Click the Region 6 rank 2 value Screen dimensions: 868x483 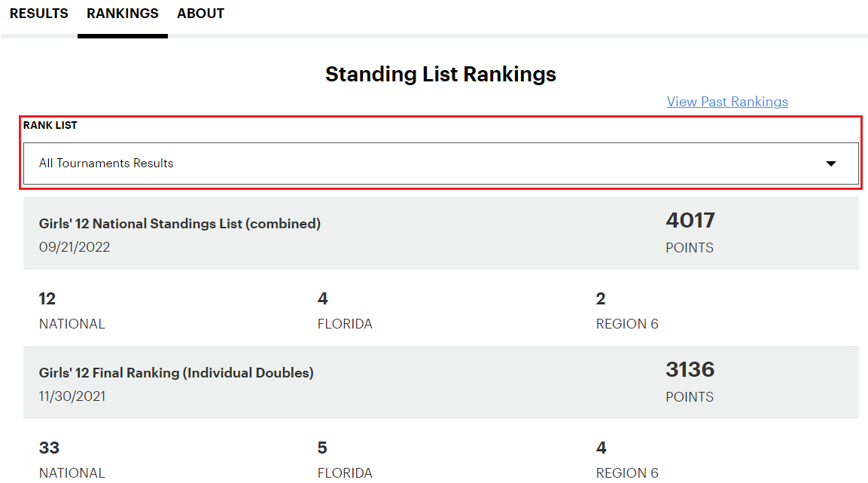[601, 299]
